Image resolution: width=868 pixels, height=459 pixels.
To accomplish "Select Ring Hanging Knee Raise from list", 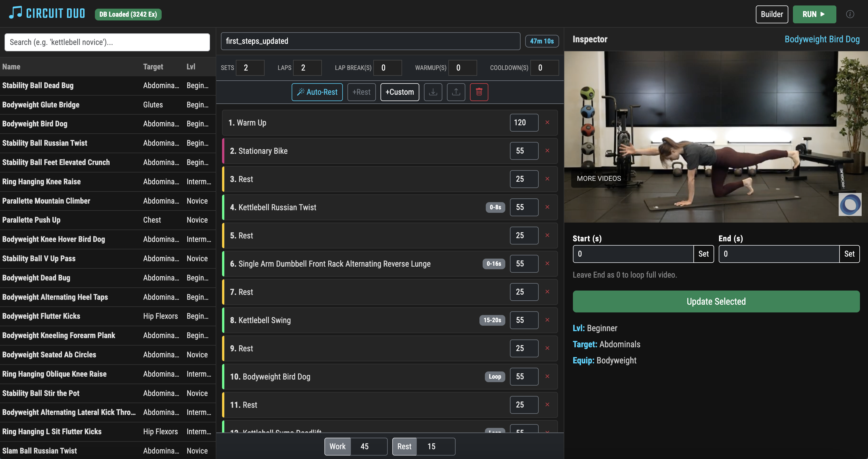I will (x=41, y=181).
